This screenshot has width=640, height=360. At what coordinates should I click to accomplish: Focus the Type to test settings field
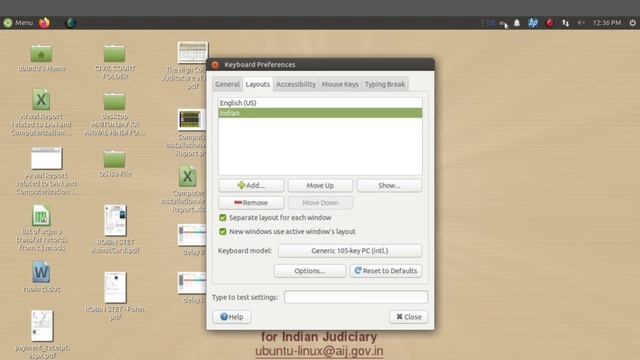pos(356,297)
